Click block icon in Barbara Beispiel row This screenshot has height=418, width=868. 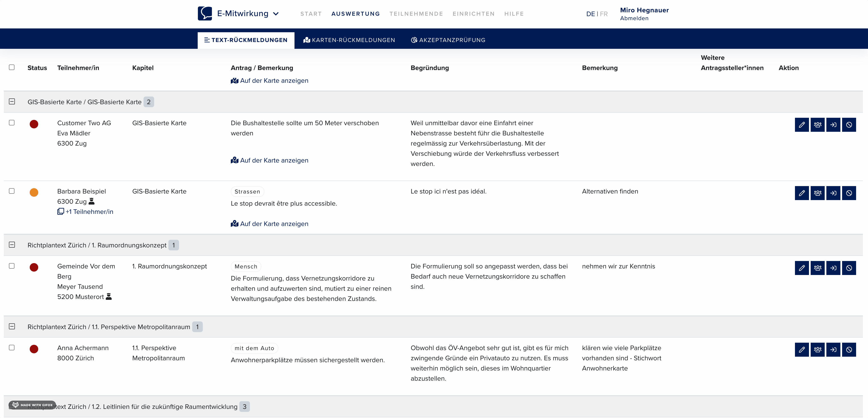(849, 193)
